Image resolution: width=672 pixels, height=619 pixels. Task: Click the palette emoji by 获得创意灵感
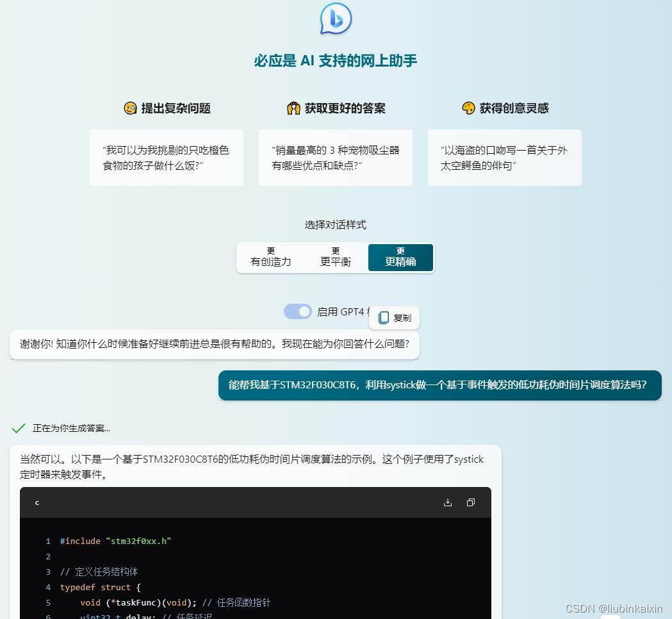point(468,108)
